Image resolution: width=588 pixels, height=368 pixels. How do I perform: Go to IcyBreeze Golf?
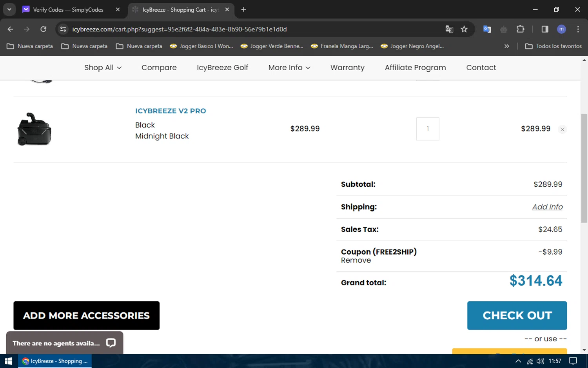(222, 67)
